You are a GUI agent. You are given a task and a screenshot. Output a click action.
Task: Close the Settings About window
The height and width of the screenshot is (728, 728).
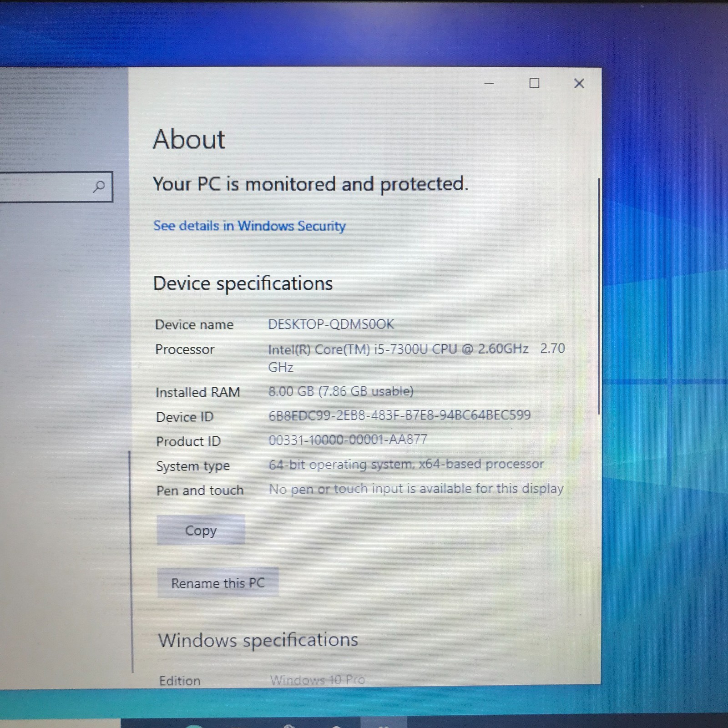[x=579, y=83]
